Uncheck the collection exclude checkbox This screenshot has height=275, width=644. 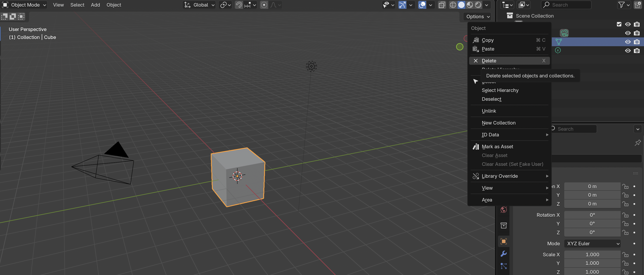click(619, 24)
